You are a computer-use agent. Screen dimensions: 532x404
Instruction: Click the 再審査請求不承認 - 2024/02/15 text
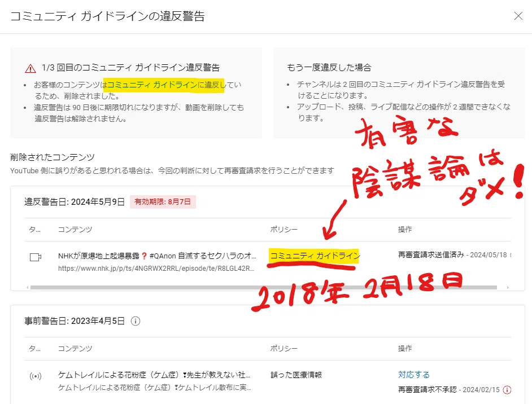448,390
